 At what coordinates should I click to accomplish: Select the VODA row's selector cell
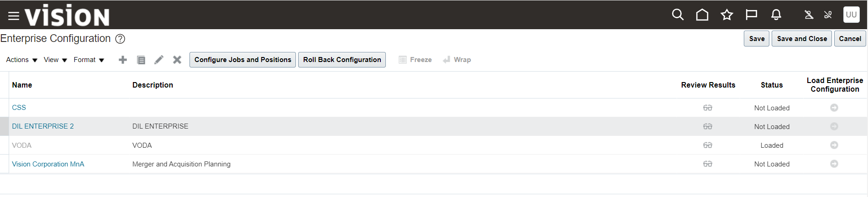click(4, 145)
